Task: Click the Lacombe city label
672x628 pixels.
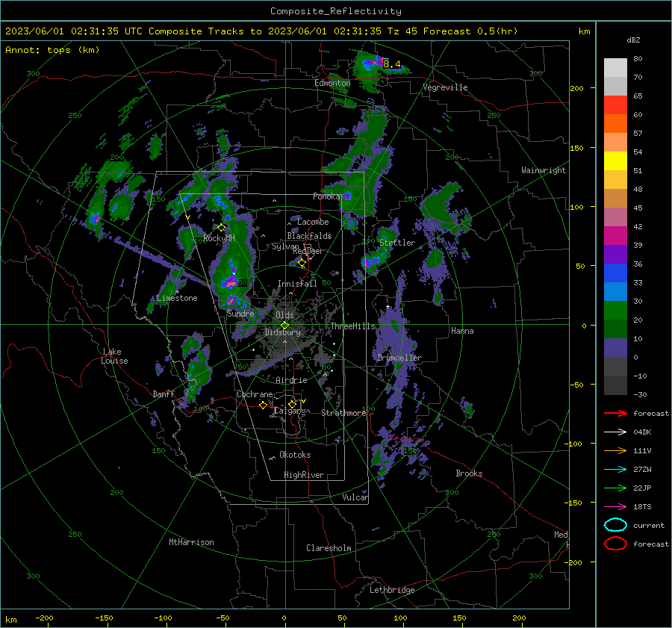Action: [x=313, y=222]
